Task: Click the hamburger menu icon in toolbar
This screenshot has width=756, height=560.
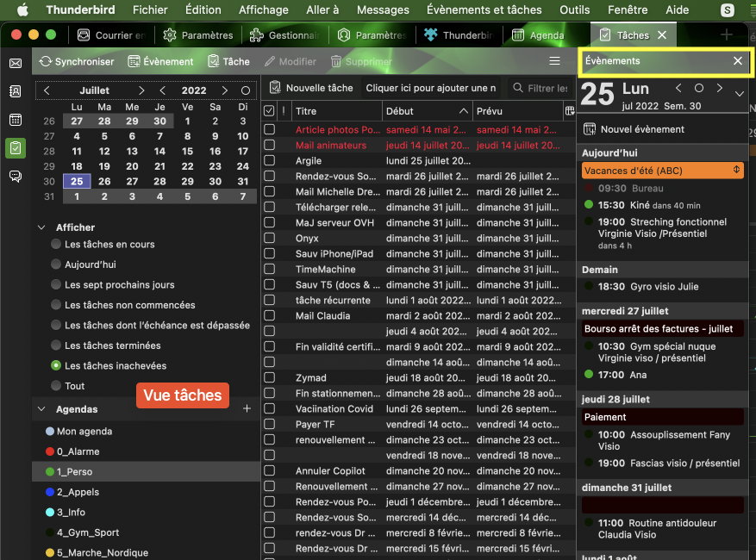Action: pos(555,61)
